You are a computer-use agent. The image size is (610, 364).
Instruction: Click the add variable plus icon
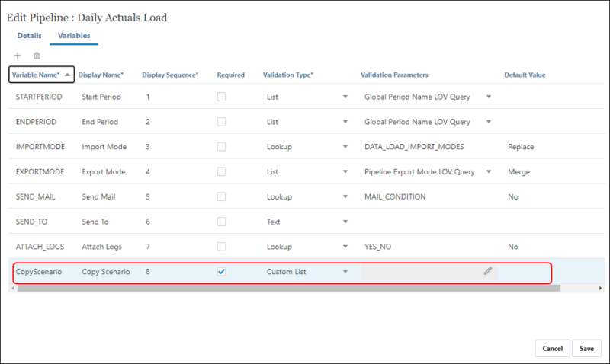(18, 56)
